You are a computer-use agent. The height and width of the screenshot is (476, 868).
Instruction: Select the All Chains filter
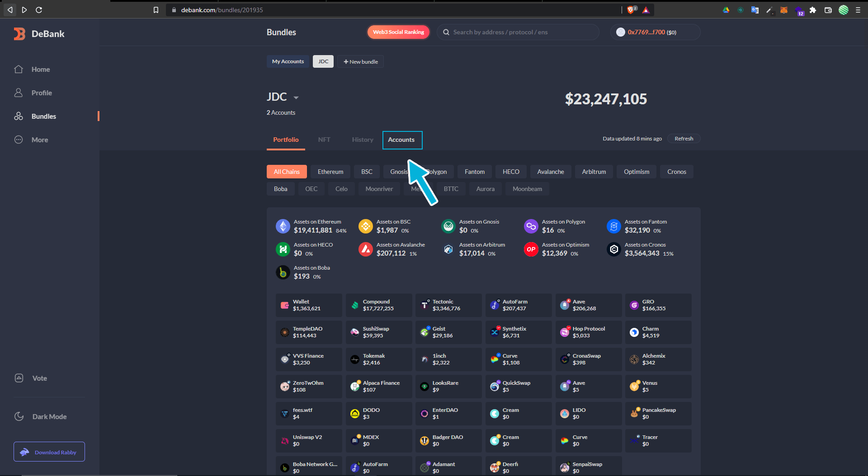[x=287, y=172]
